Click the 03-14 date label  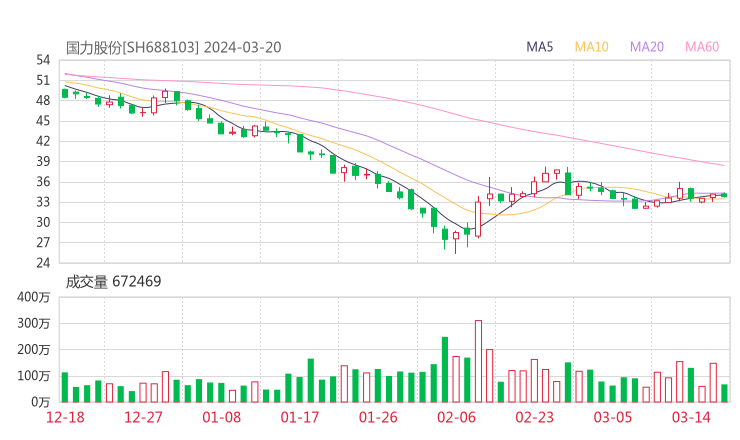(691, 417)
